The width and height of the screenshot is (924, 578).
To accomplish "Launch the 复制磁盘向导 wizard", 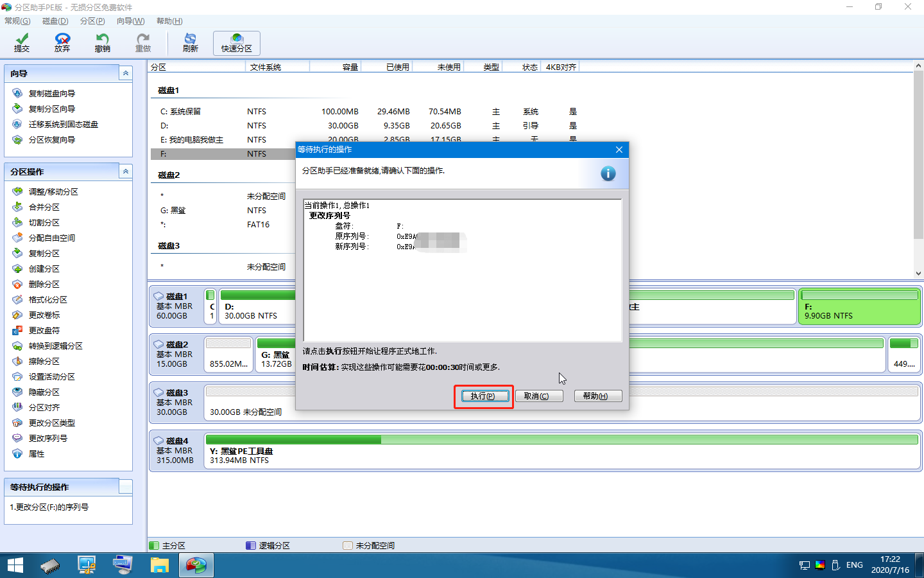I will tap(52, 94).
